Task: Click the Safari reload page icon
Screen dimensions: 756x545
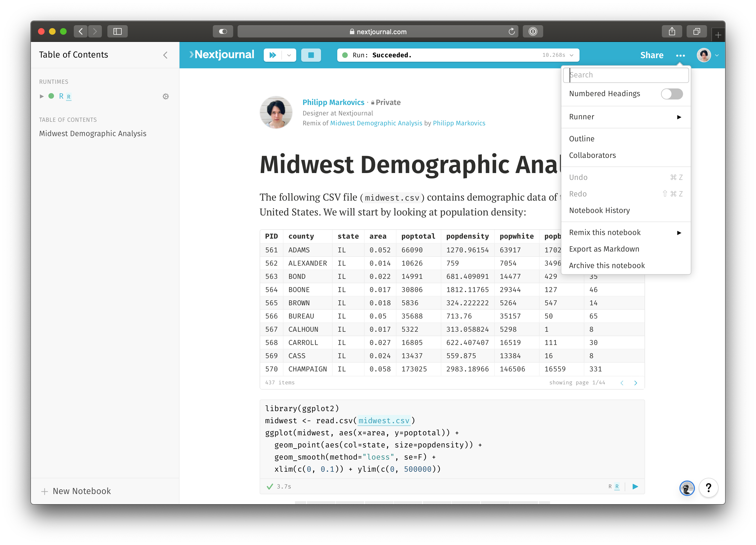Action: (x=512, y=31)
